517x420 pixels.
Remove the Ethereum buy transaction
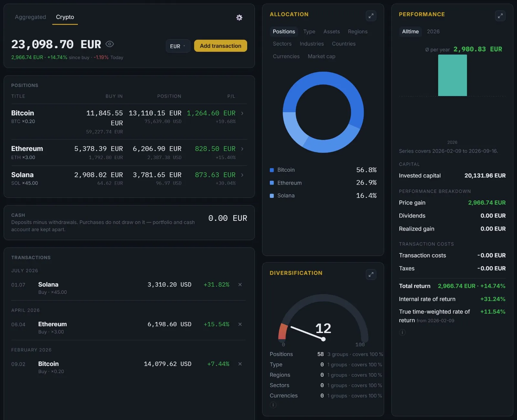point(240,324)
